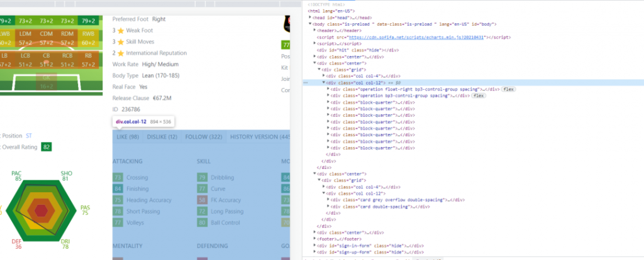
Task: Click the ATTACKING section heading
Action: (x=127, y=161)
